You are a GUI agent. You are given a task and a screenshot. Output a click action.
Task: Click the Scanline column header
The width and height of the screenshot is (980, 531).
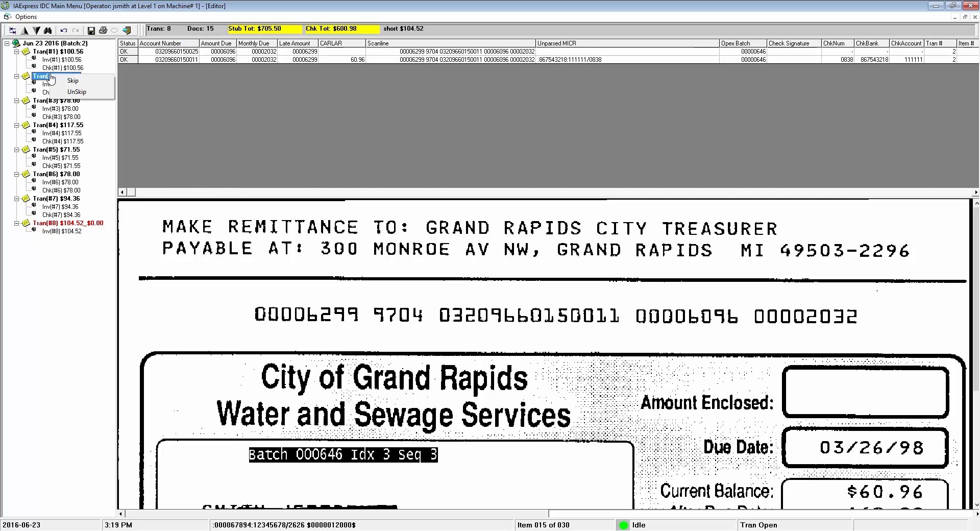click(x=451, y=43)
